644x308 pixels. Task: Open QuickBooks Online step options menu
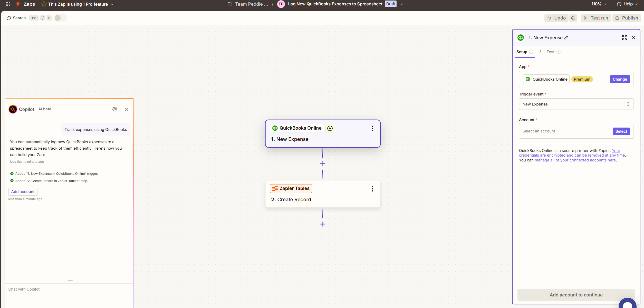pyautogui.click(x=372, y=128)
